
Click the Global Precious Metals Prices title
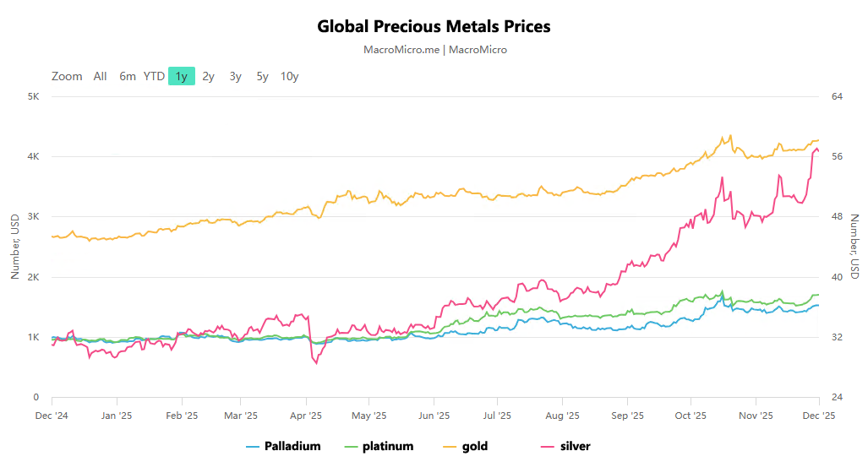(x=434, y=26)
